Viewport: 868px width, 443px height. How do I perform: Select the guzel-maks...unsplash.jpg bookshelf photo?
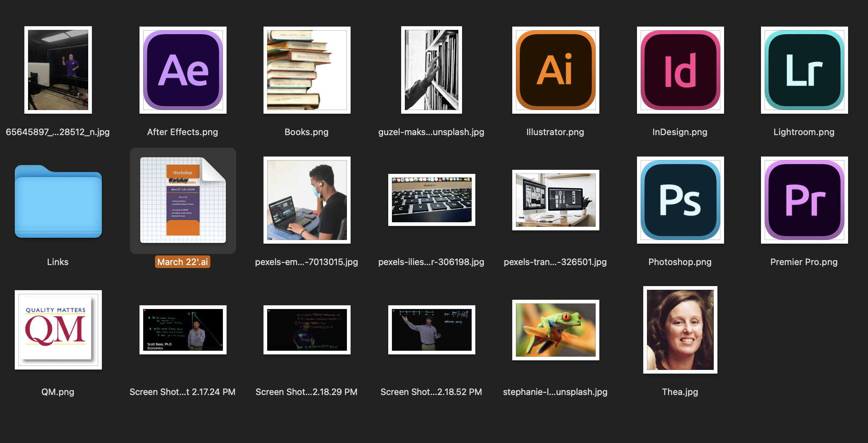tap(431, 70)
